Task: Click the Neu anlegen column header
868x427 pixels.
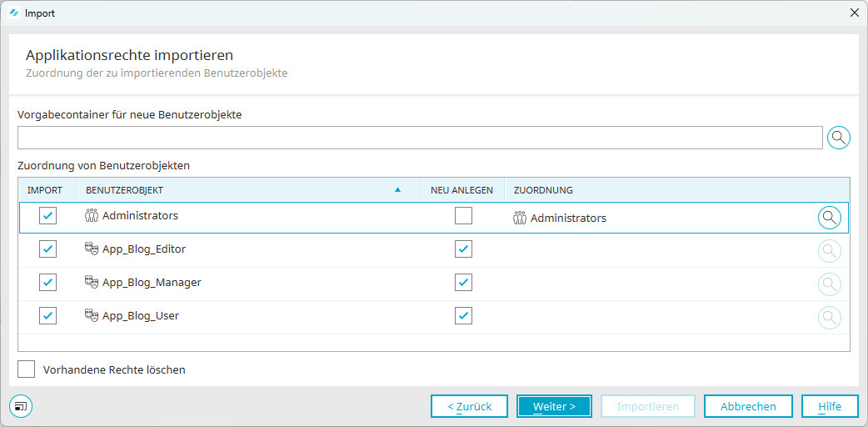Action: tap(462, 190)
